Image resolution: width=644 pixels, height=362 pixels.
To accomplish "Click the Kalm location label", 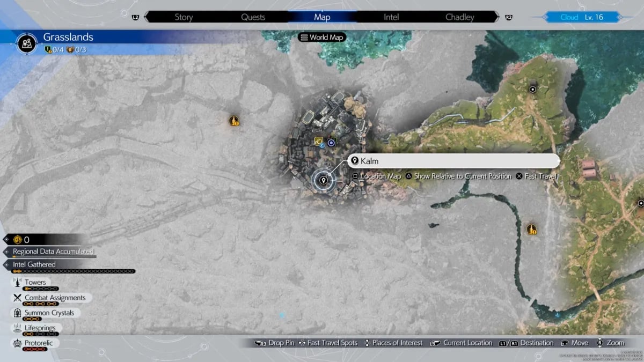I will [x=453, y=161].
